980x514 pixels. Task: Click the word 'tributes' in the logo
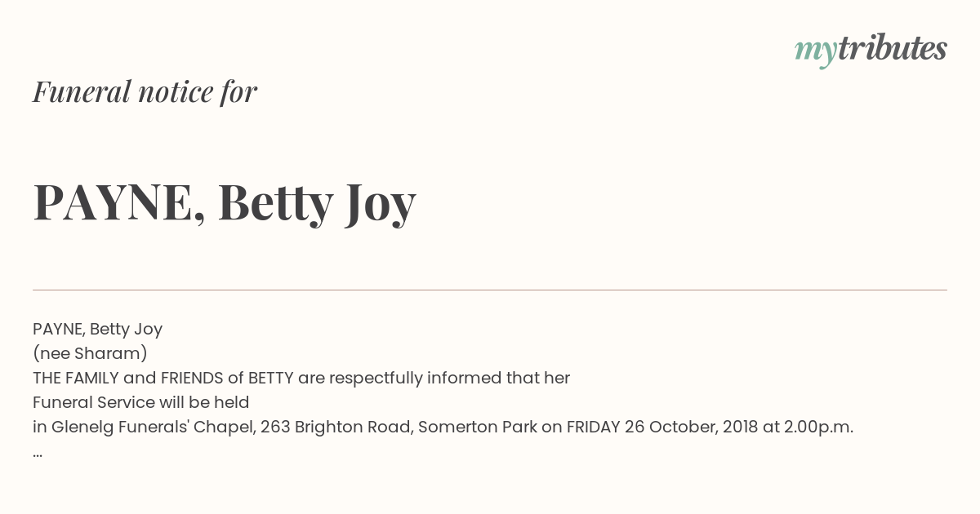pos(892,48)
